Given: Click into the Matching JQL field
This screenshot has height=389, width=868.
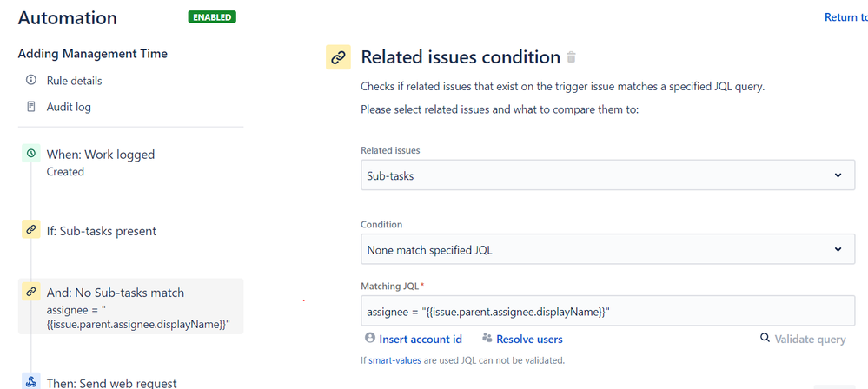Looking at the screenshot, I should (x=607, y=310).
